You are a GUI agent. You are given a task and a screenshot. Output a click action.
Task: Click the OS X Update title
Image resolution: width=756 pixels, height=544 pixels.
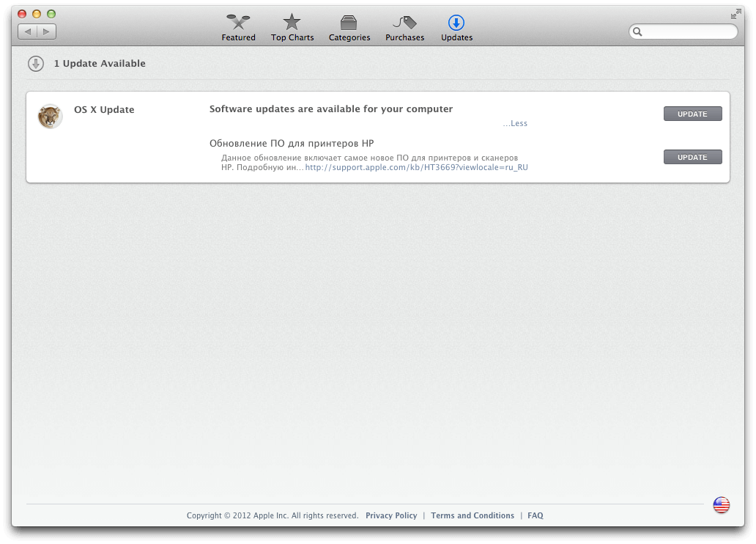[x=104, y=109]
